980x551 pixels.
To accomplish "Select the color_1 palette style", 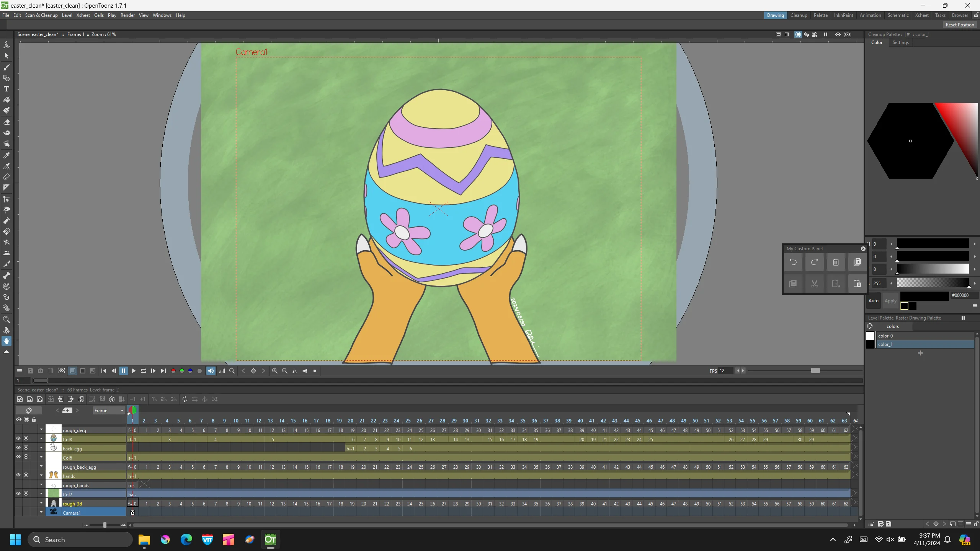I will tap(920, 344).
